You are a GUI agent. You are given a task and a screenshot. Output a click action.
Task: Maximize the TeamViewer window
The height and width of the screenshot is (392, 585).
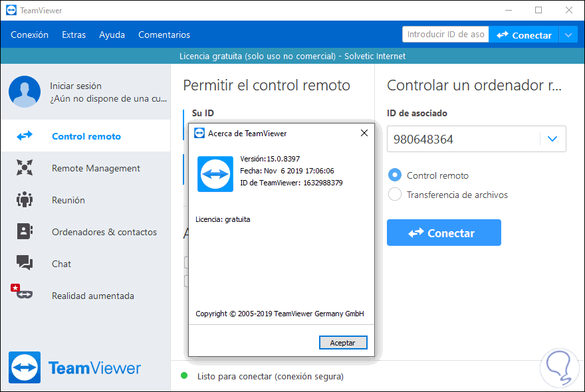tap(538, 10)
